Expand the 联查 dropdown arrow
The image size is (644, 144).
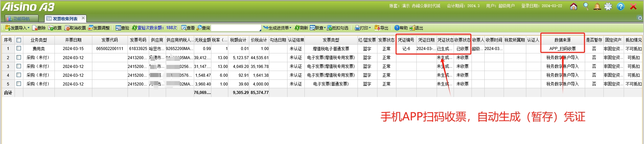(x=325, y=28)
